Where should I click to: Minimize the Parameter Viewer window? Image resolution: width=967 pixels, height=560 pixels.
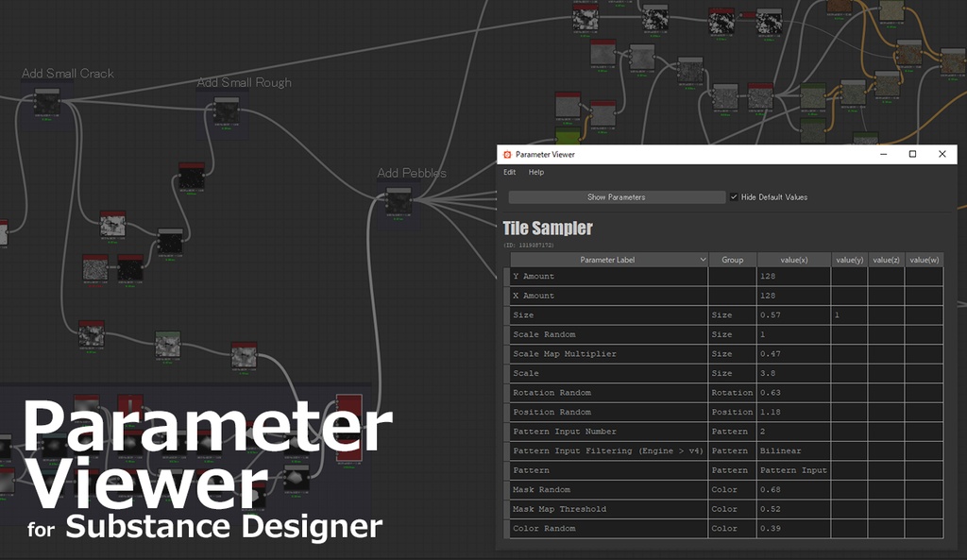(884, 154)
